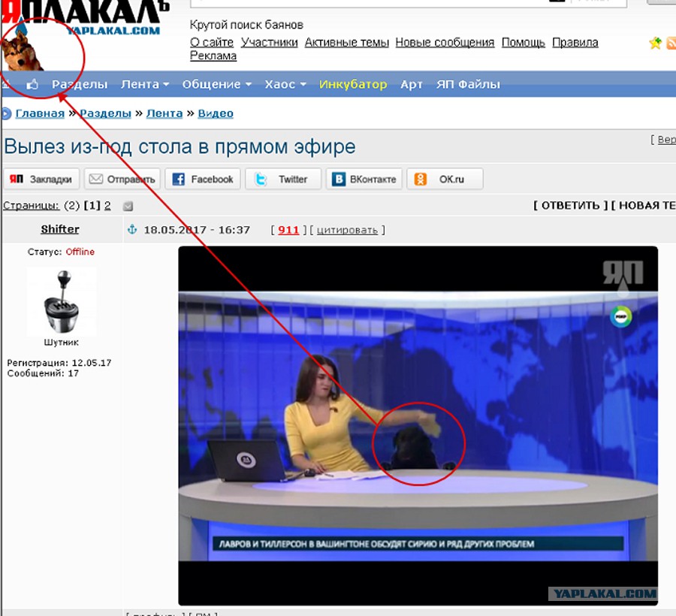Click the YaPlakal dog logo
Image resolution: width=676 pixels, height=616 pixels.
(x=21, y=51)
